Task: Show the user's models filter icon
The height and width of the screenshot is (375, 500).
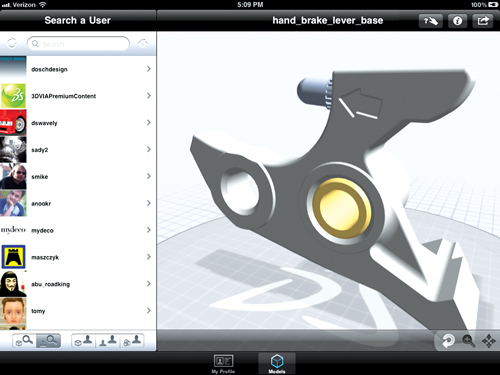Action: (x=84, y=341)
